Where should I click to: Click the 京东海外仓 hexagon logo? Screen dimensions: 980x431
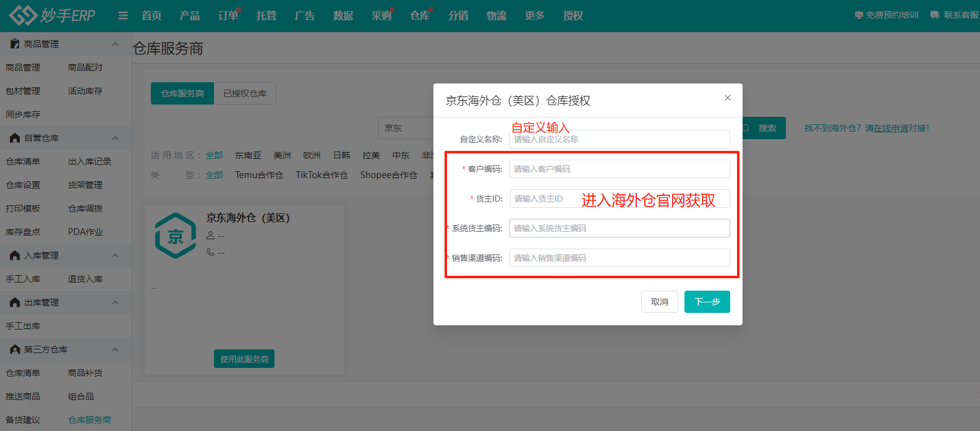[176, 236]
